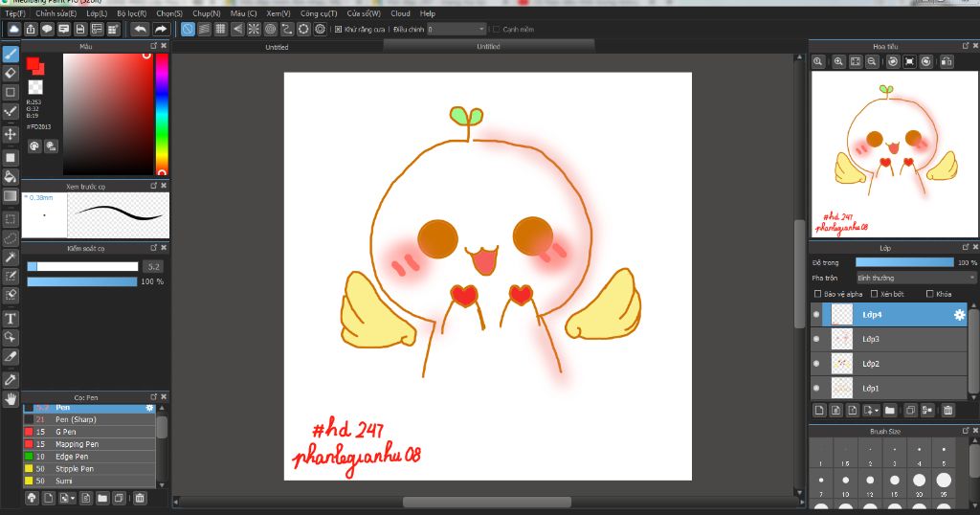This screenshot has height=515, width=980.
Task: Select the G Pen brush
Action: [x=89, y=432]
